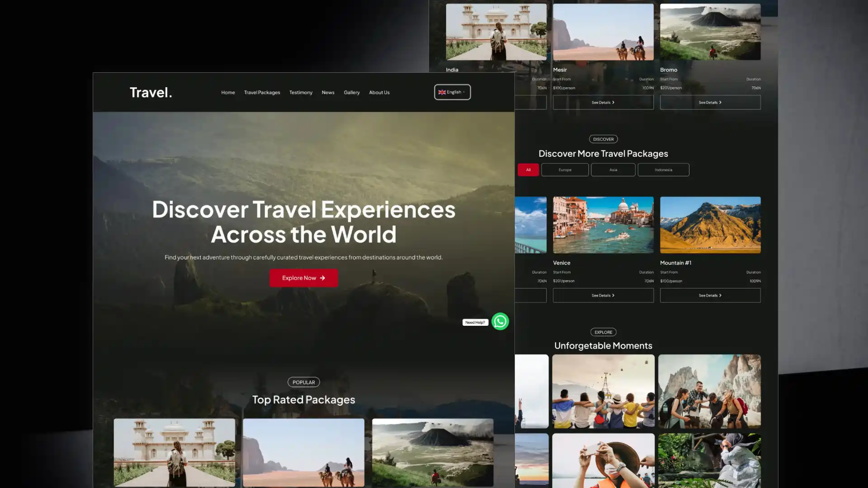868x488 pixels.
Task: Filter packages by Indonesia
Action: [x=663, y=170]
